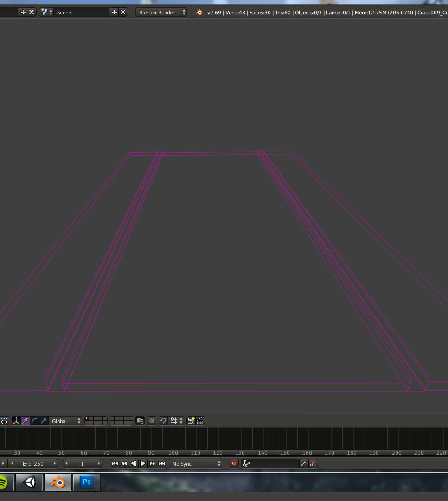Delete current screen layout with X button
Screen dimensions: 448x501
click(x=32, y=12)
